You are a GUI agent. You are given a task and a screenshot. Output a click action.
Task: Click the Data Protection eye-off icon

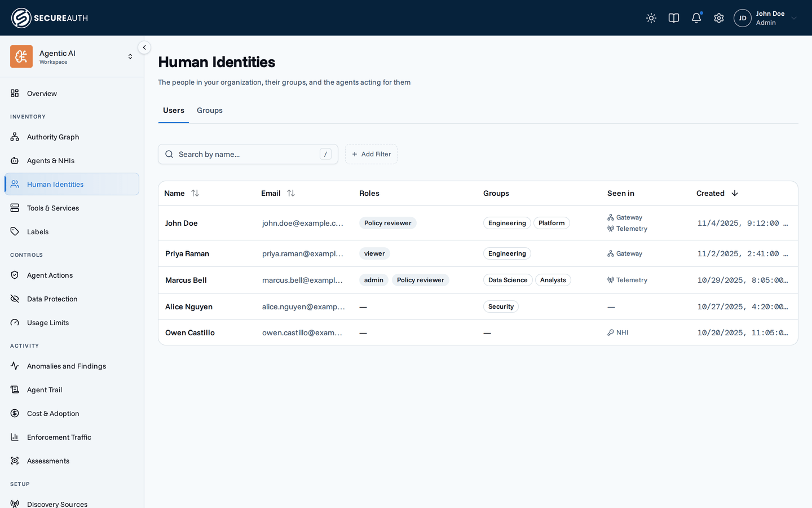(15, 299)
